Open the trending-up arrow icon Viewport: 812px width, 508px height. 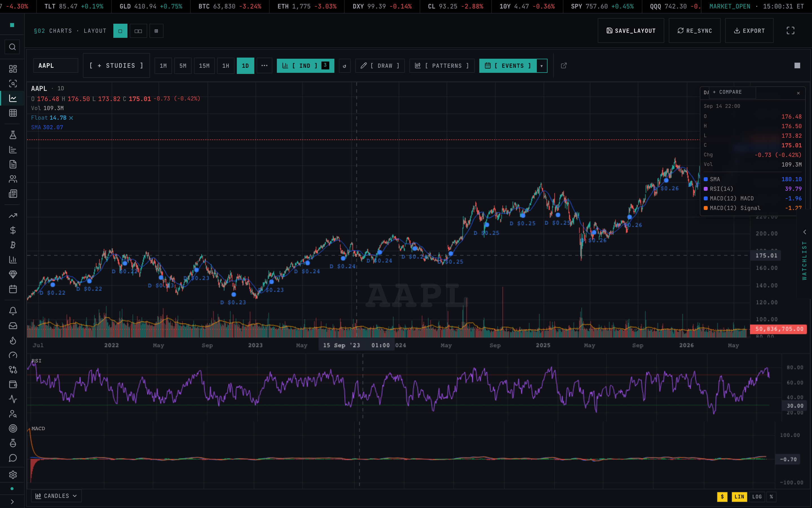point(13,216)
